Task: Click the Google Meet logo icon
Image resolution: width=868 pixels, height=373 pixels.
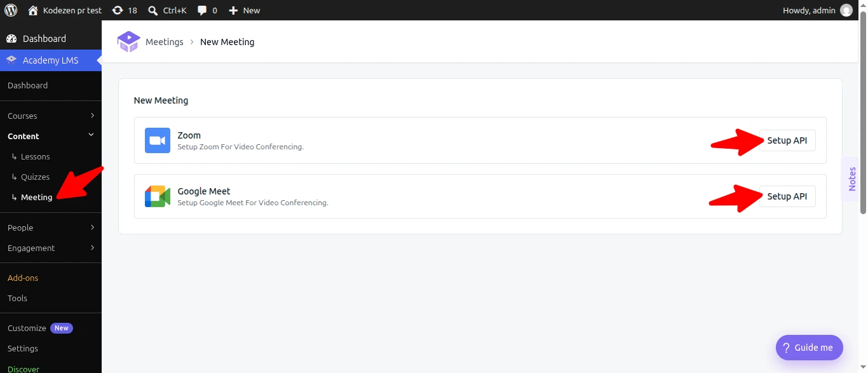Action: pyautogui.click(x=158, y=196)
